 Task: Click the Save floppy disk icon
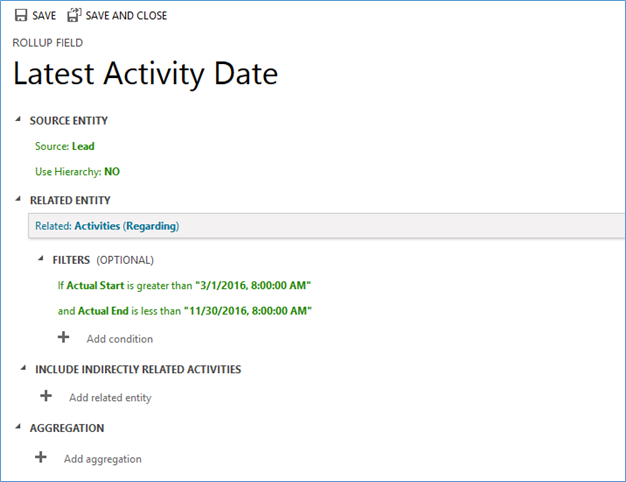[x=20, y=15]
